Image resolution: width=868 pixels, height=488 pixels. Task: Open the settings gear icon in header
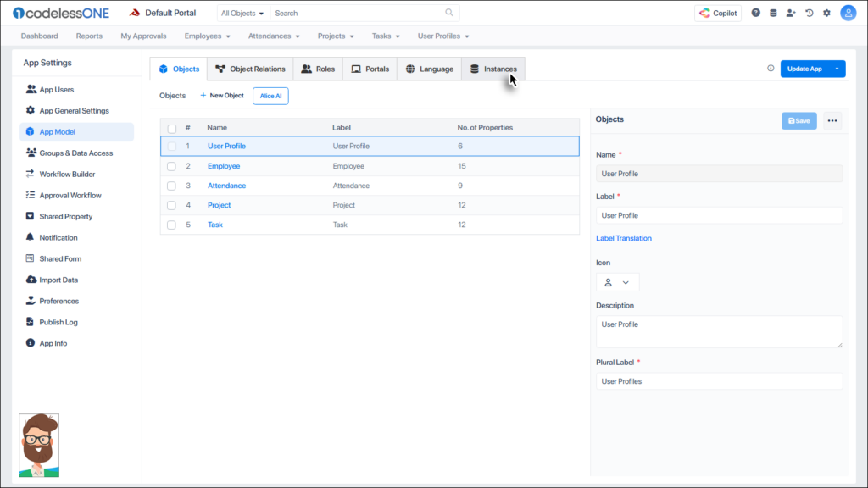pyautogui.click(x=827, y=13)
